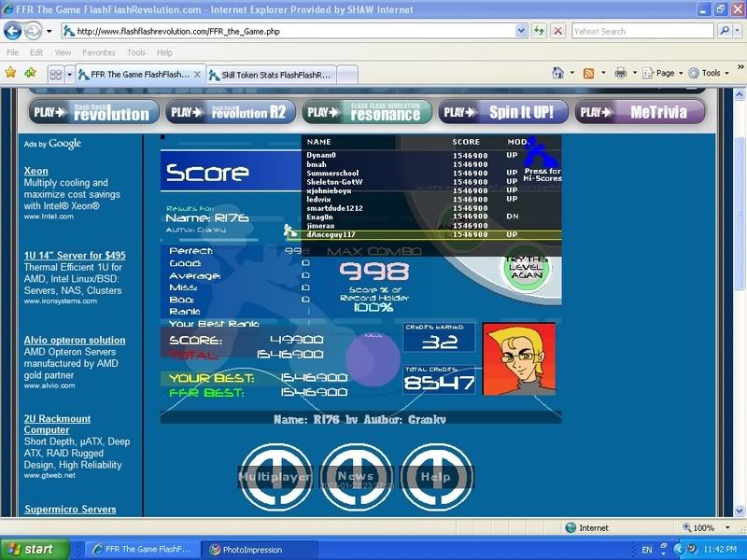Open the Xeon ad link

pyautogui.click(x=35, y=171)
